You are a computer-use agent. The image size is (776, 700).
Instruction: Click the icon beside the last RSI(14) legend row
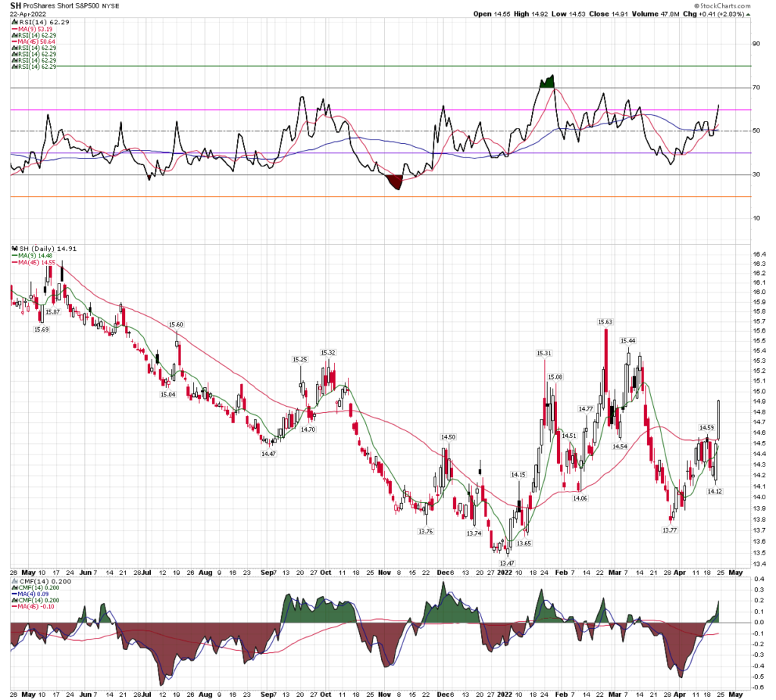click(14, 66)
